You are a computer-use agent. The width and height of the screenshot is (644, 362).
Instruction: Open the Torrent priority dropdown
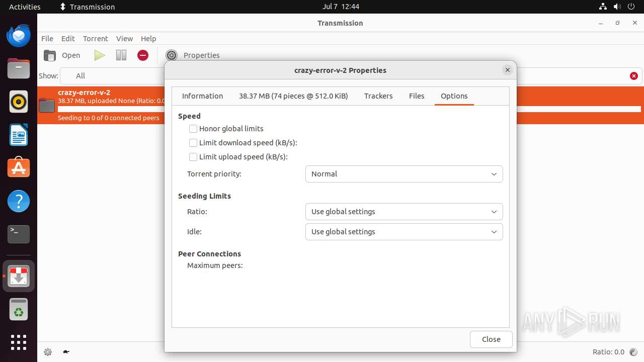click(404, 174)
